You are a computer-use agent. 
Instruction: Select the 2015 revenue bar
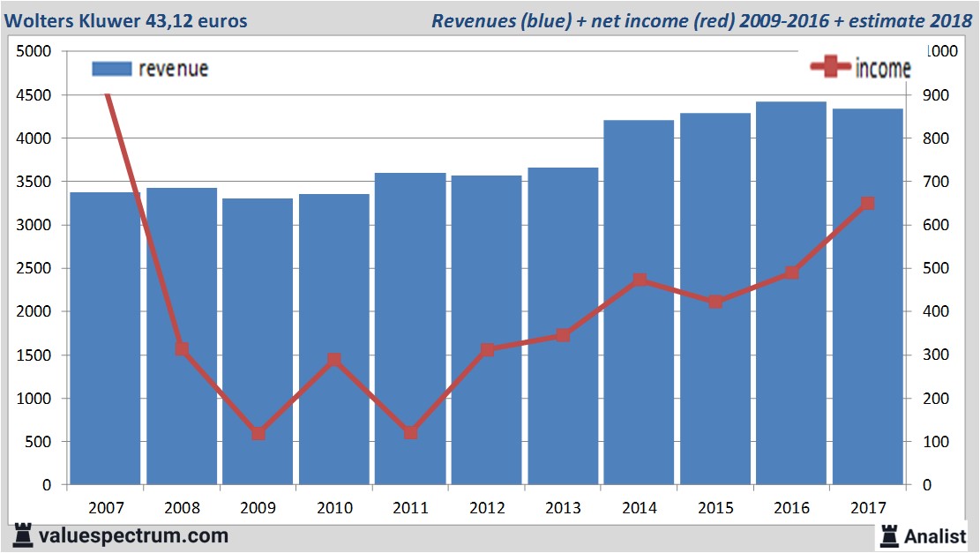pos(715,299)
